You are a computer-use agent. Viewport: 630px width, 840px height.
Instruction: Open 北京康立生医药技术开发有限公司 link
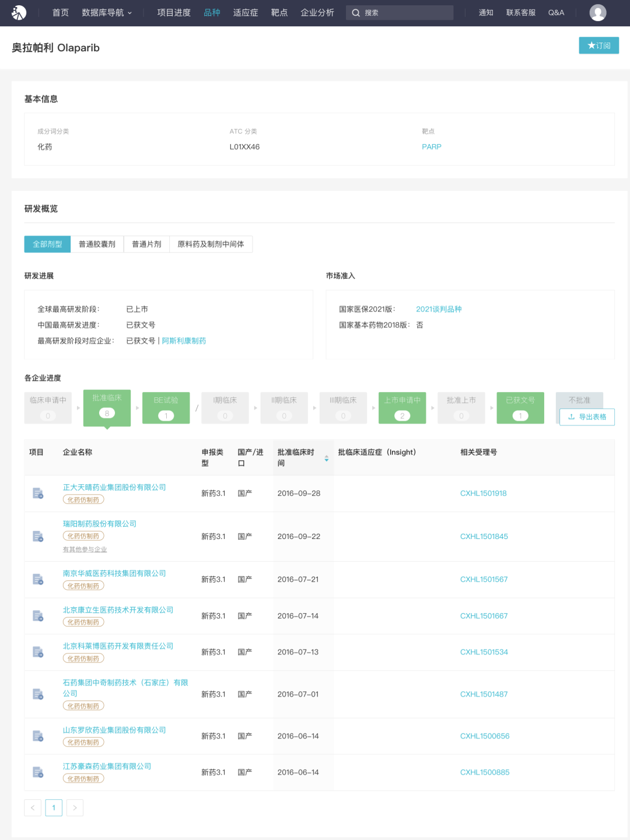click(x=118, y=610)
